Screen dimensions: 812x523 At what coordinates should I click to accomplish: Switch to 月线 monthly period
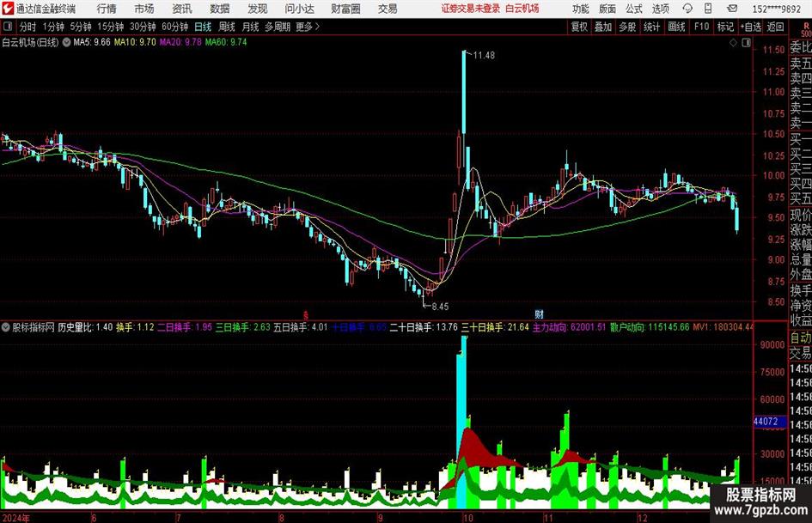click(251, 27)
